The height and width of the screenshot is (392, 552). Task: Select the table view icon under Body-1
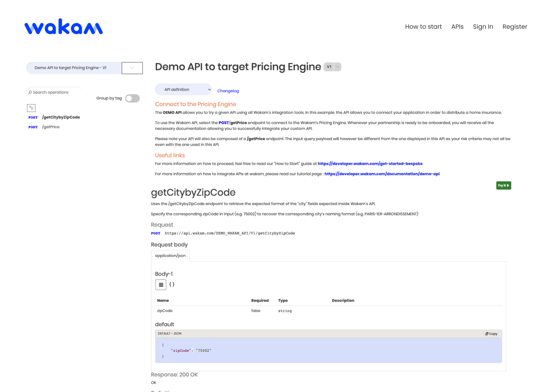(x=161, y=285)
